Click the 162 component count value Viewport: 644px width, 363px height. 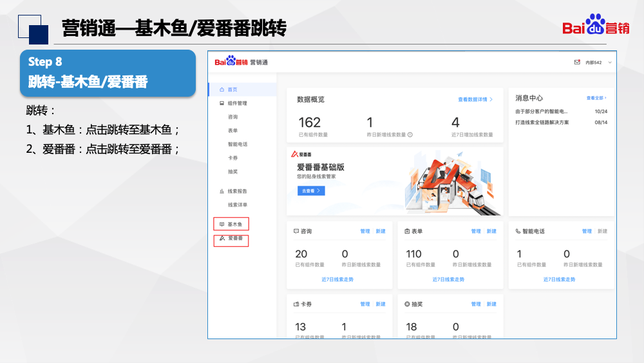[309, 123]
